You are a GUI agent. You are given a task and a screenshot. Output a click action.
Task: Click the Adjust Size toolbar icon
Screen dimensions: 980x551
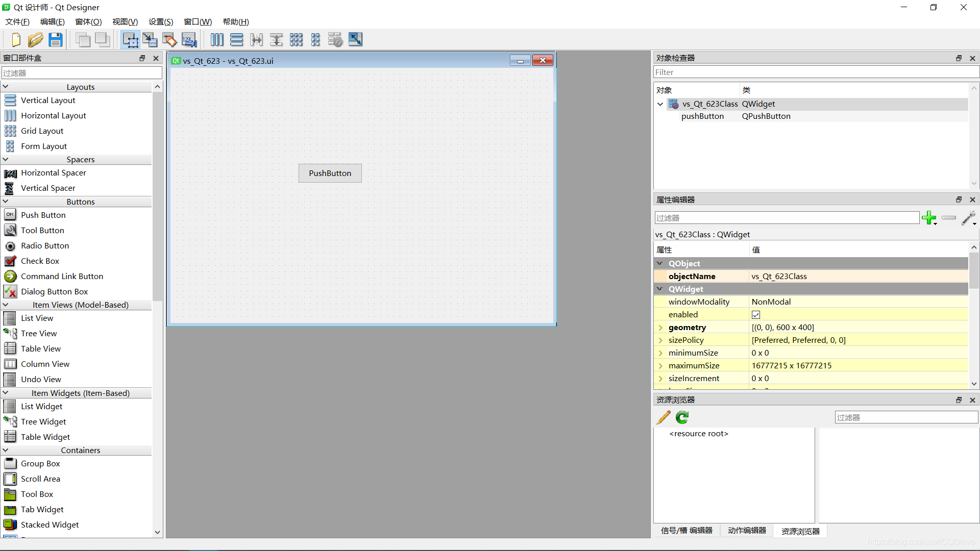356,40
